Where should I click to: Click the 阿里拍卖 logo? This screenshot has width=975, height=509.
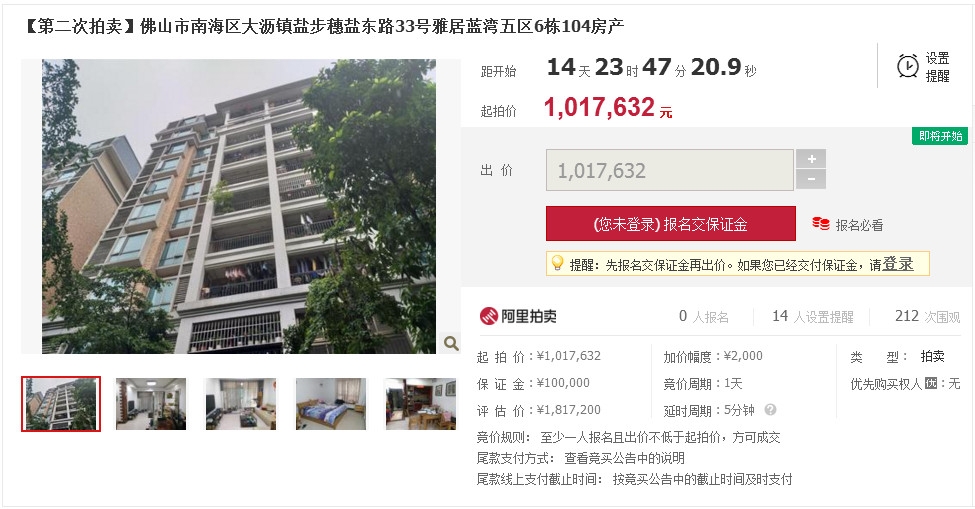coord(518,316)
